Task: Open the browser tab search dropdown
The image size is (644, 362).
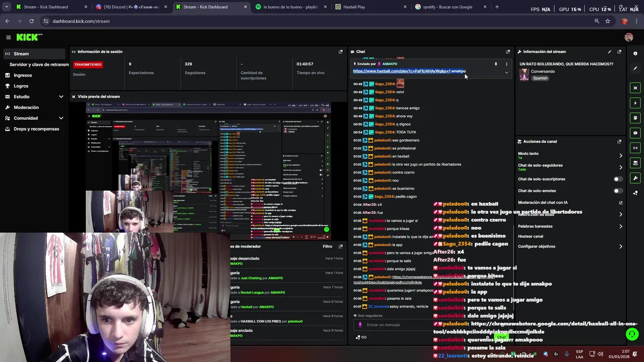Action: [x=7, y=7]
